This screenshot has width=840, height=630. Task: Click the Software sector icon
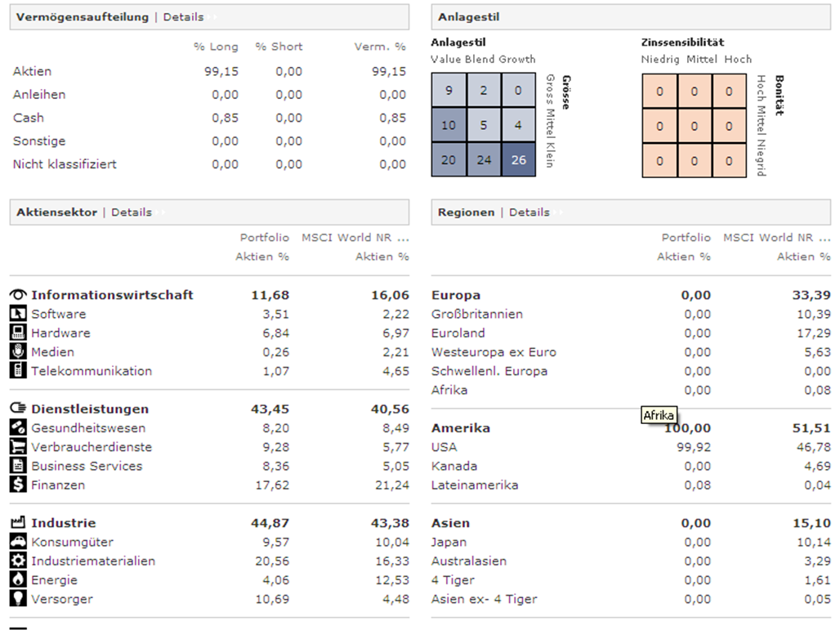[x=18, y=314]
